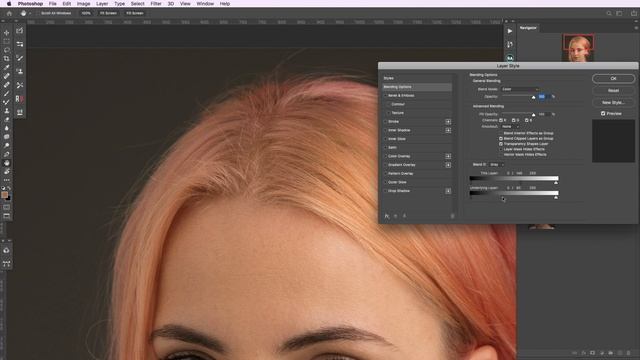Open the Image menu
Image resolution: width=640 pixels, height=360 pixels.
84,3
